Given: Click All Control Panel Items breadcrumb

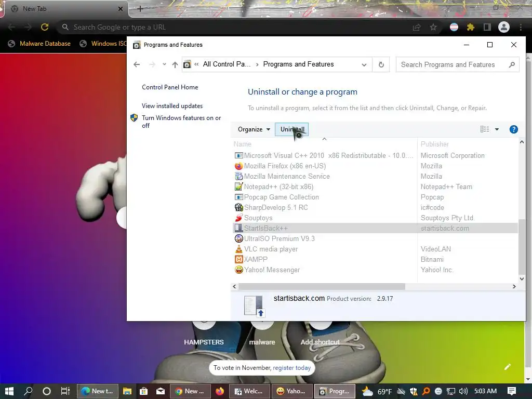Looking at the screenshot, I should 227,64.
